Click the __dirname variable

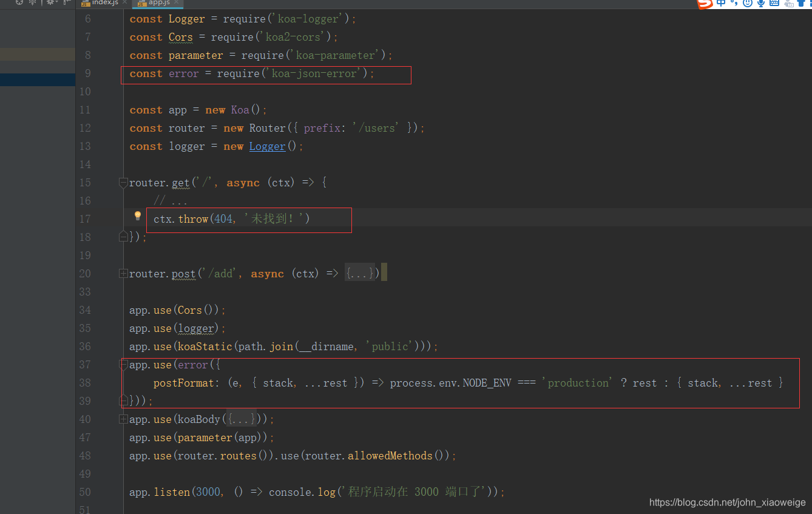326,347
